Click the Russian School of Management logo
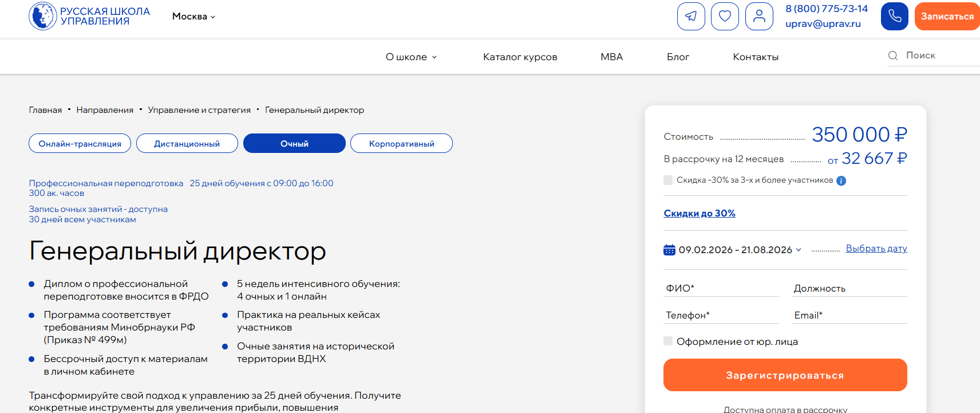The width and height of the screenshot is (980, 413). coord(89,16)
